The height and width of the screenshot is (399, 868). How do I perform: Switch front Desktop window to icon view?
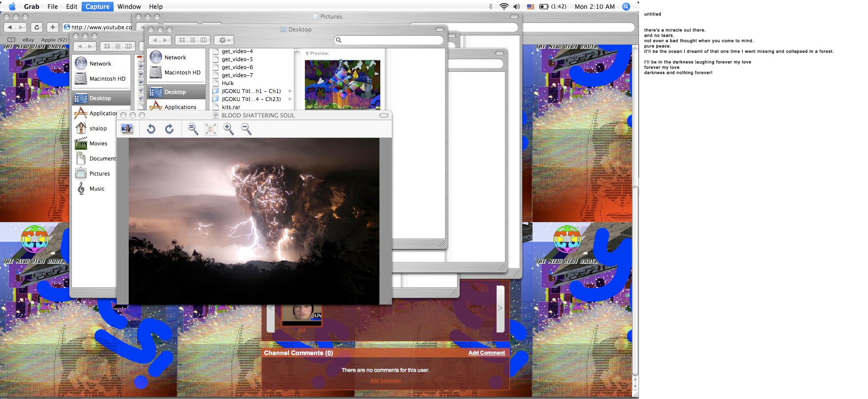pyautogui.click(x=182, y=40)
